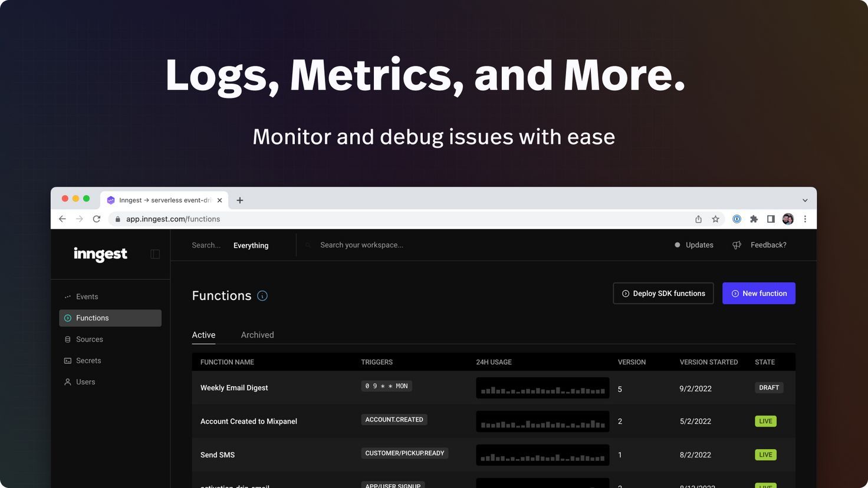868x488 pixels.
Task: Bookmark page with the star icon
Action: click(715, 219)
